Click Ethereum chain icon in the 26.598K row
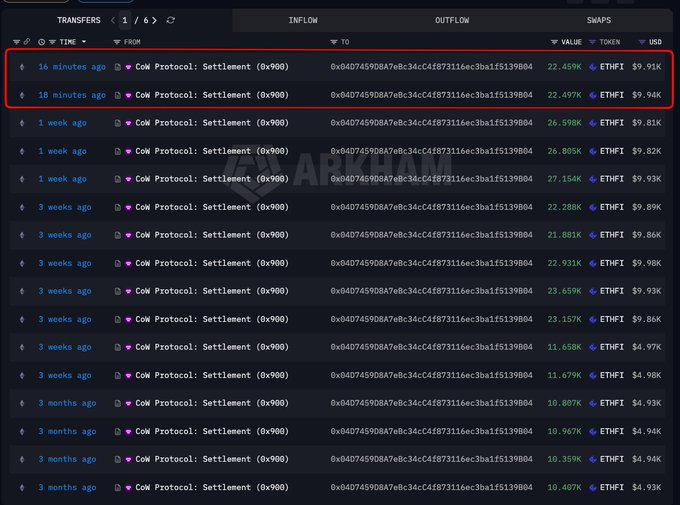Viewport: 680px width, 505px height. point(22,123)
